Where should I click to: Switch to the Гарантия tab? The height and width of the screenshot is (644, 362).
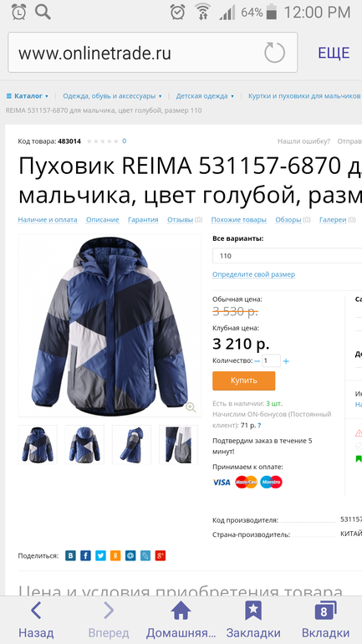tap(143, 220)
